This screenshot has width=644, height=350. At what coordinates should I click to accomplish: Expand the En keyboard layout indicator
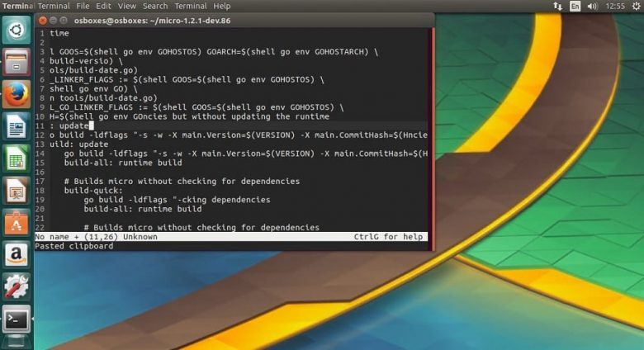(576, 6)
